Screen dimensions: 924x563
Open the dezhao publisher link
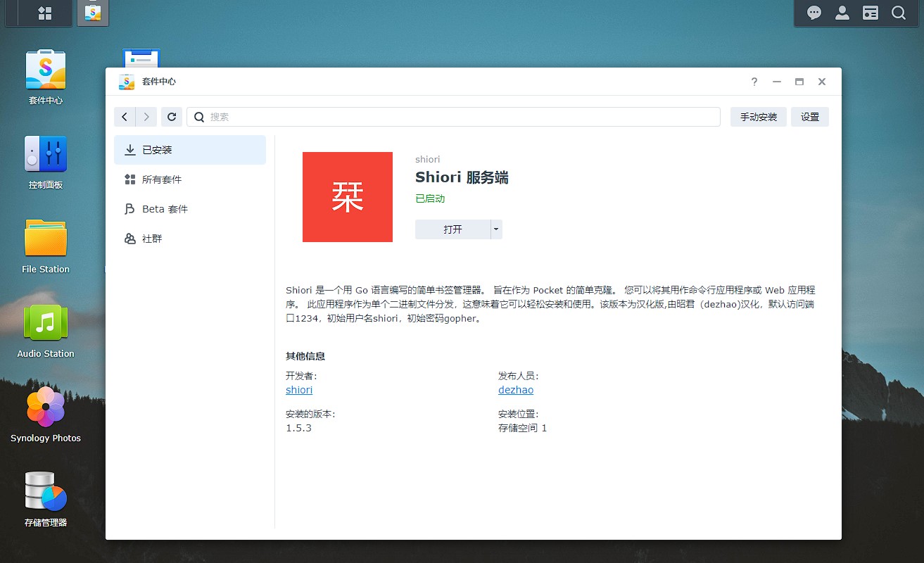pyautogui.click(x=516, y=390)
